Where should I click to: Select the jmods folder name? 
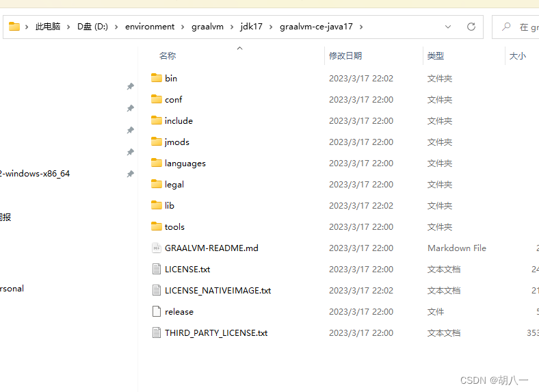(x=177, y=142)
